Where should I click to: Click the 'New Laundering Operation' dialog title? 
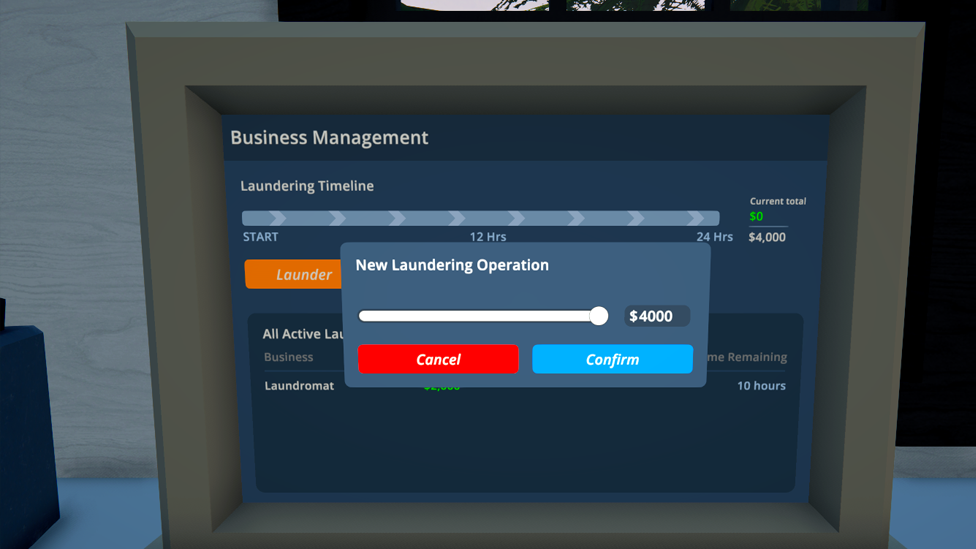point(452,265)
